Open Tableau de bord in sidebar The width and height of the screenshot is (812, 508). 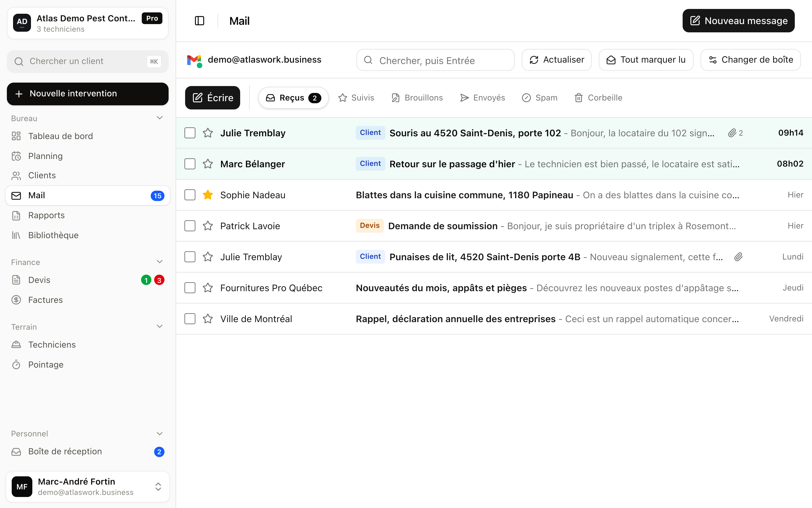pyautogui.click(x=88, y=136)
